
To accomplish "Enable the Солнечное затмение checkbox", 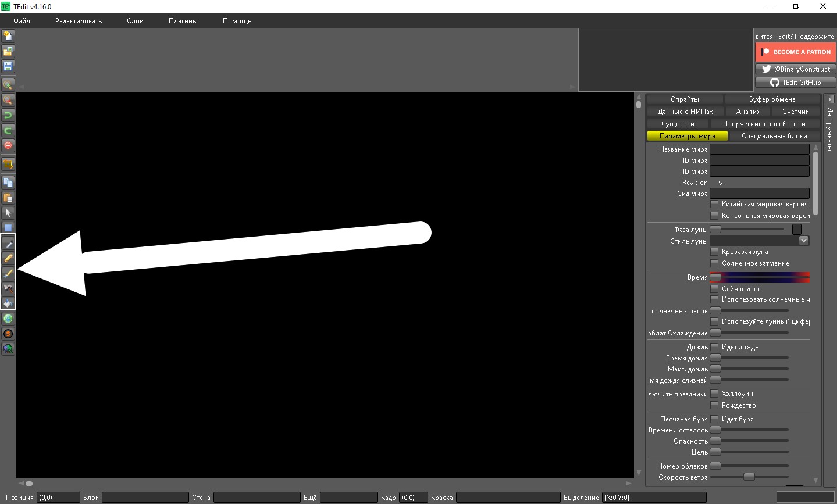I will [x=714, y=263].
